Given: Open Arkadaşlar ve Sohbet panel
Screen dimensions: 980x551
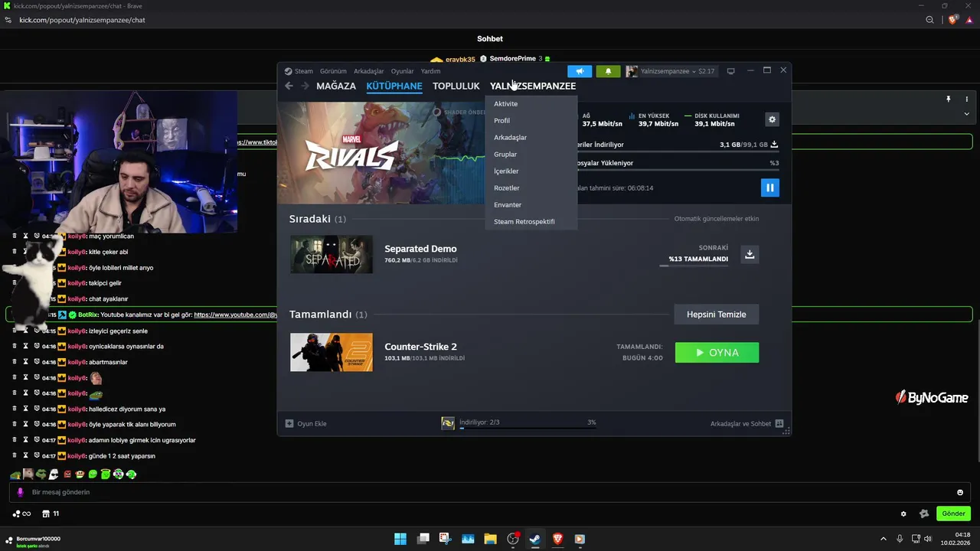Looking at the screenshot, I should 746,423.
